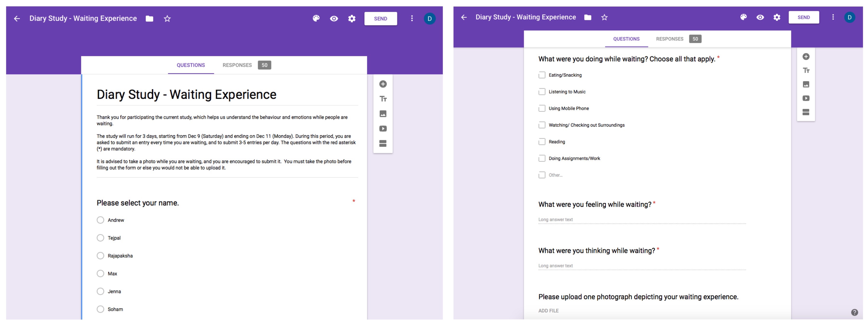Image resolution: width=868 pixels, height=323 pixels.
Task: Click header title in right window
Action: (525, 17)
